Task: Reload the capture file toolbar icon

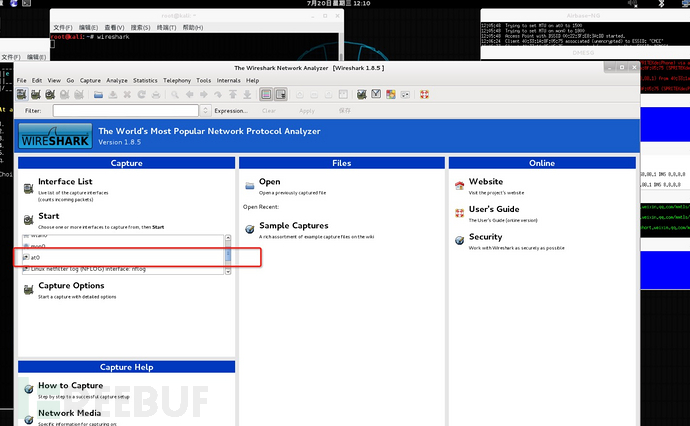Action: pyautogui.click(x=142, y=95)
